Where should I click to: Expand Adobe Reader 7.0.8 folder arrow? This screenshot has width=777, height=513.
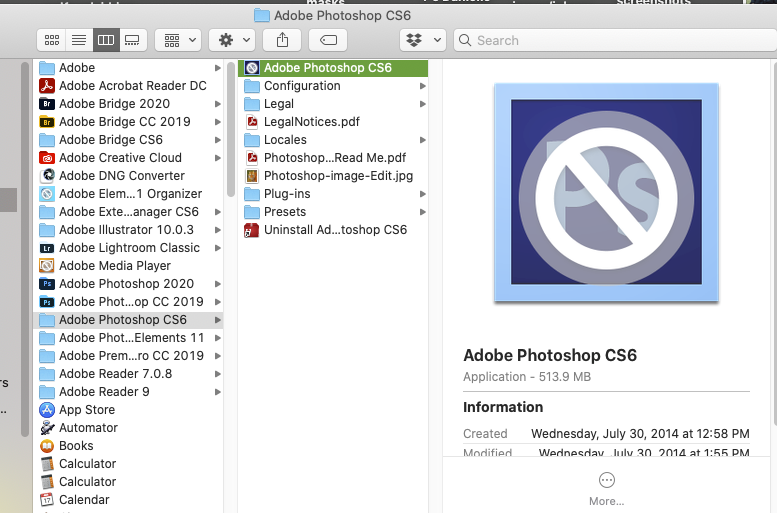click(218, 374)
